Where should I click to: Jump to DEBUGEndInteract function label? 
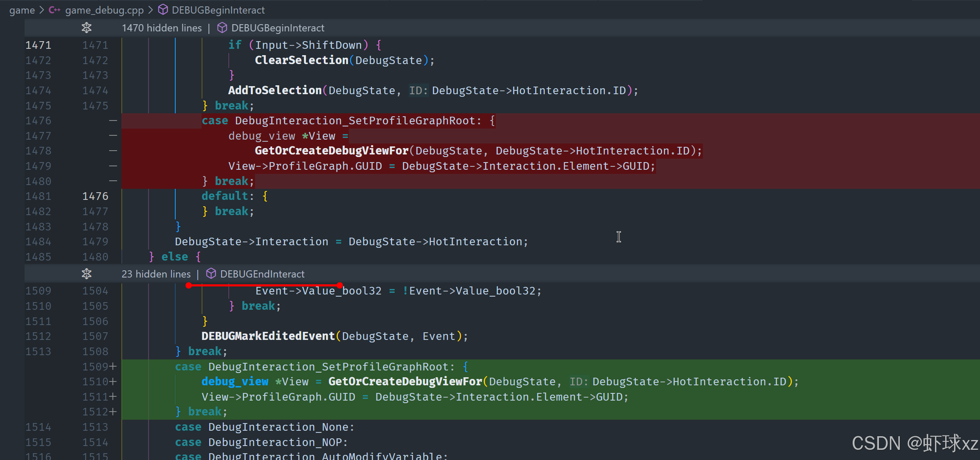[262, 274]
